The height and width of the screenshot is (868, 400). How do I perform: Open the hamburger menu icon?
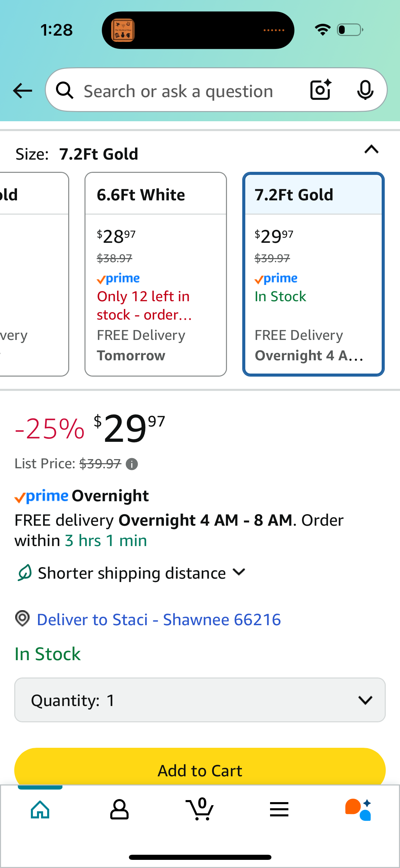pyautogui.click(x=279, y=809)
